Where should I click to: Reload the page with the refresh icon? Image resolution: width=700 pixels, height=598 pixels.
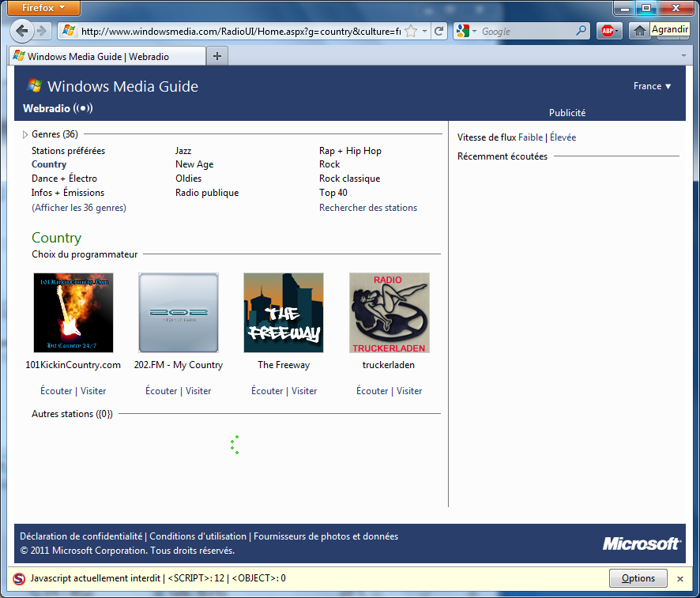(438, 31)
